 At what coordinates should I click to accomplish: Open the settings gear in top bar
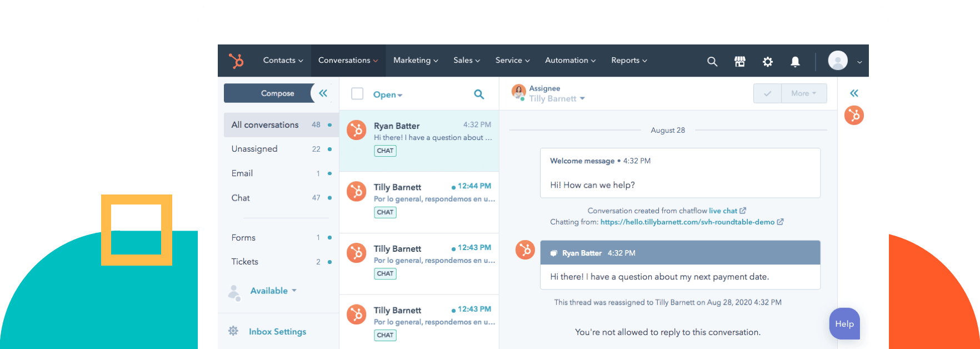pyautogui.click(x=767, y=61)
